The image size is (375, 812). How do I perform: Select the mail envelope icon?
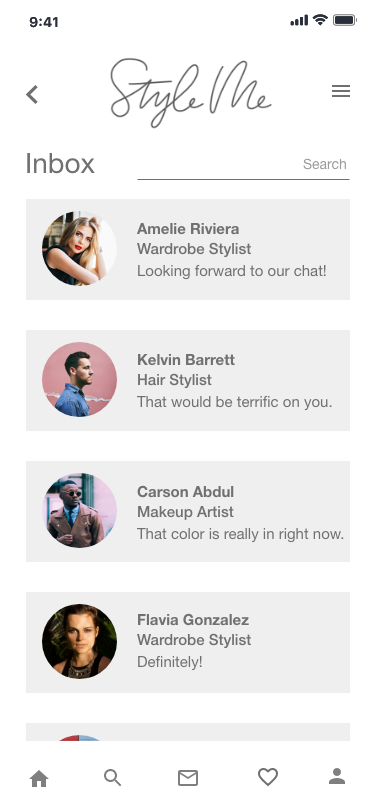tap(188, 778)
